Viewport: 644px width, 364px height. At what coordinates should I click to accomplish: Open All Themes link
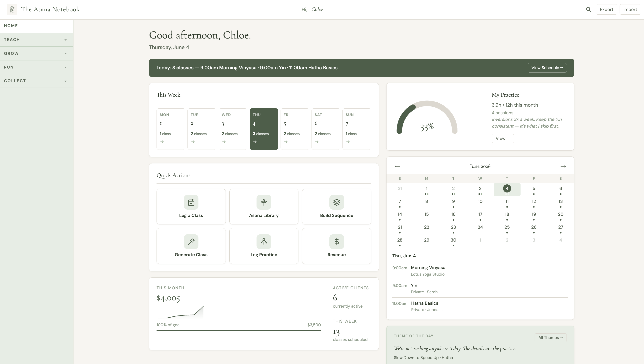[x=550, y=338]
